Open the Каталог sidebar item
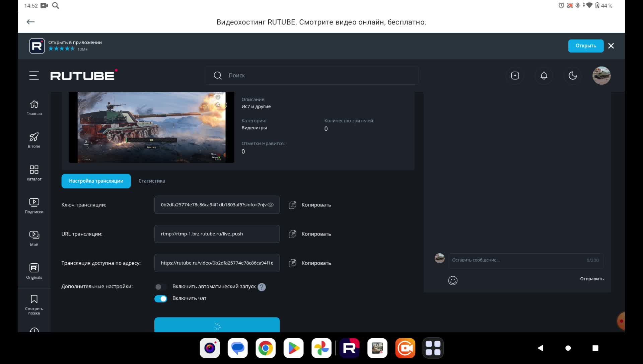Screen dimensions: 643x364 pos(34,173)
